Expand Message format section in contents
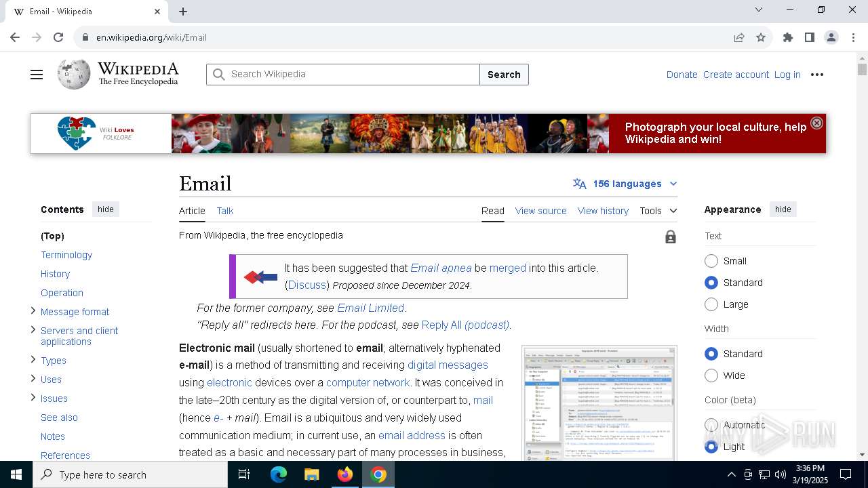 click(x=33, y=311)
